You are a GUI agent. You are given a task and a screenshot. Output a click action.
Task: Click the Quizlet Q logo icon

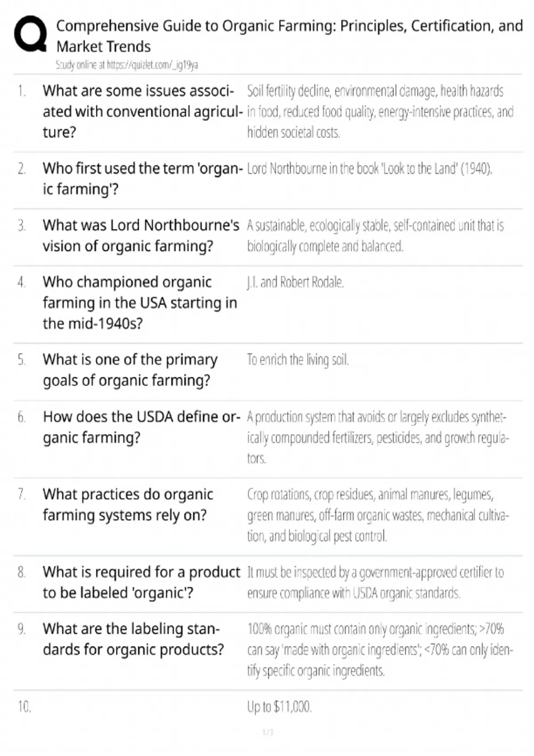point(30,34)
